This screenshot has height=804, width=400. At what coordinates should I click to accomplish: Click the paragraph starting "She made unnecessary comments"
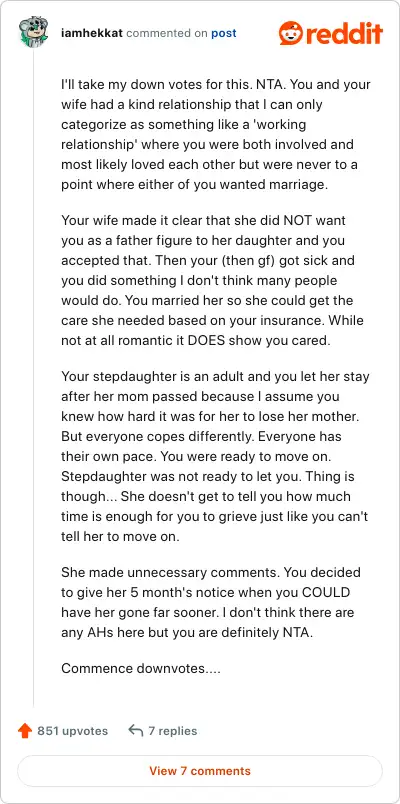coord(211,602)
